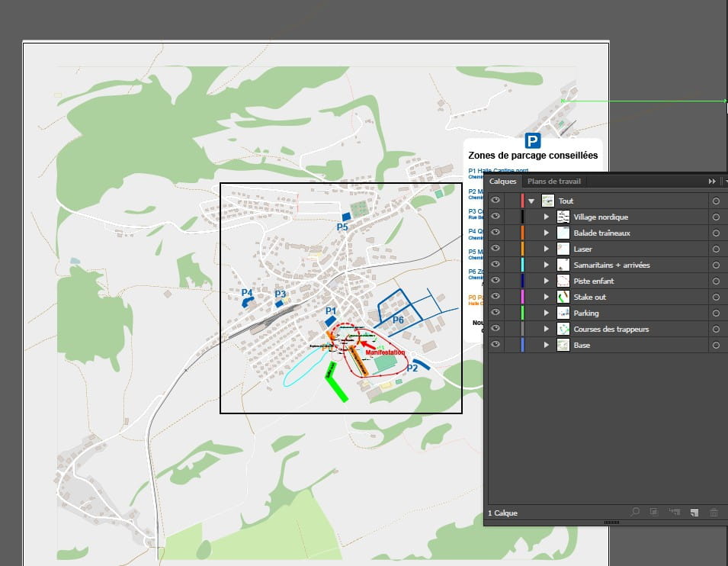Collapse the Tout layer group
The height and width of the screenshot is (566, 728).
point(531,201)
